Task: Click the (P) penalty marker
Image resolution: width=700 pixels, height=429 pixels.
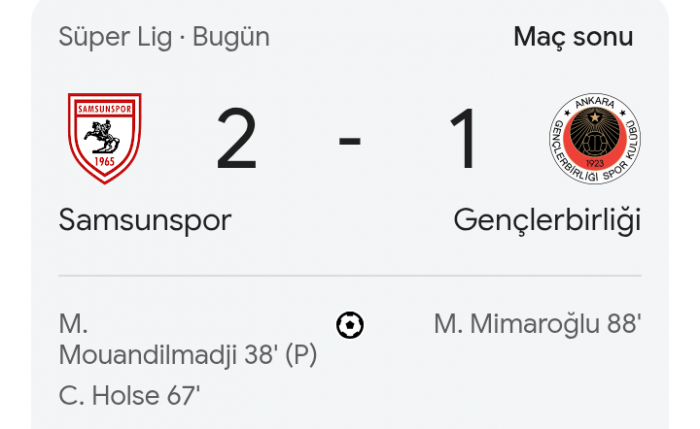Action: pyautogui.click(x=301, y=355)
